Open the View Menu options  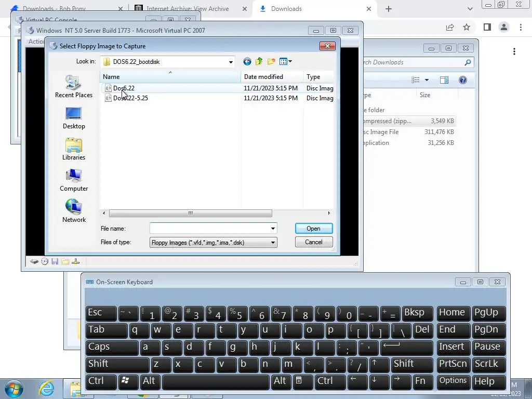click(285, 61)
